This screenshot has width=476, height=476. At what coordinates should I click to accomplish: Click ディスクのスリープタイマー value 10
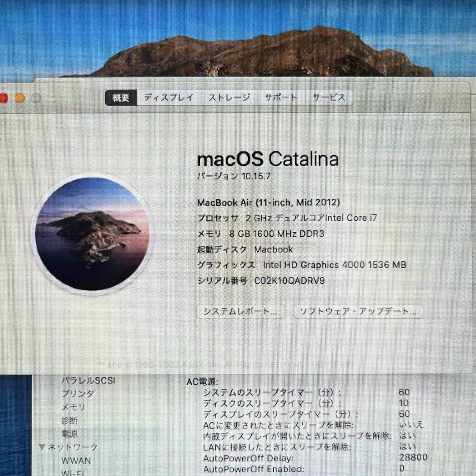(404, 403)
